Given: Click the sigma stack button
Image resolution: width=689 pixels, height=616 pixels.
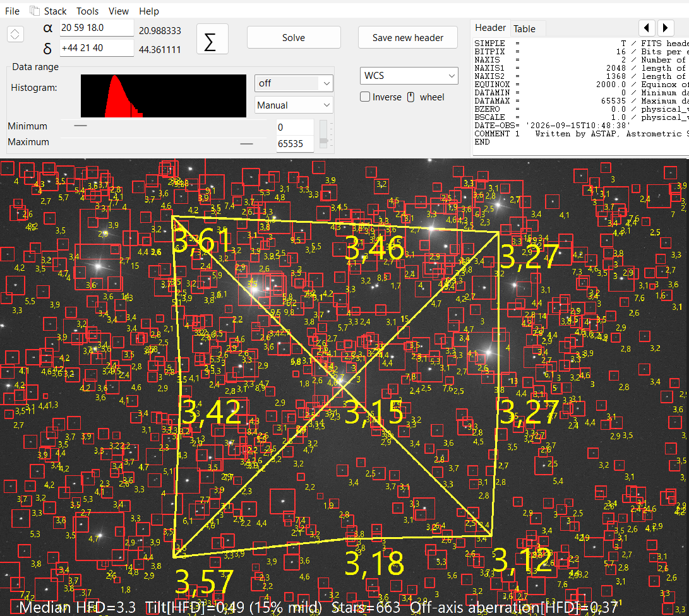Looking at the screenshot, I should coord(212,39).
